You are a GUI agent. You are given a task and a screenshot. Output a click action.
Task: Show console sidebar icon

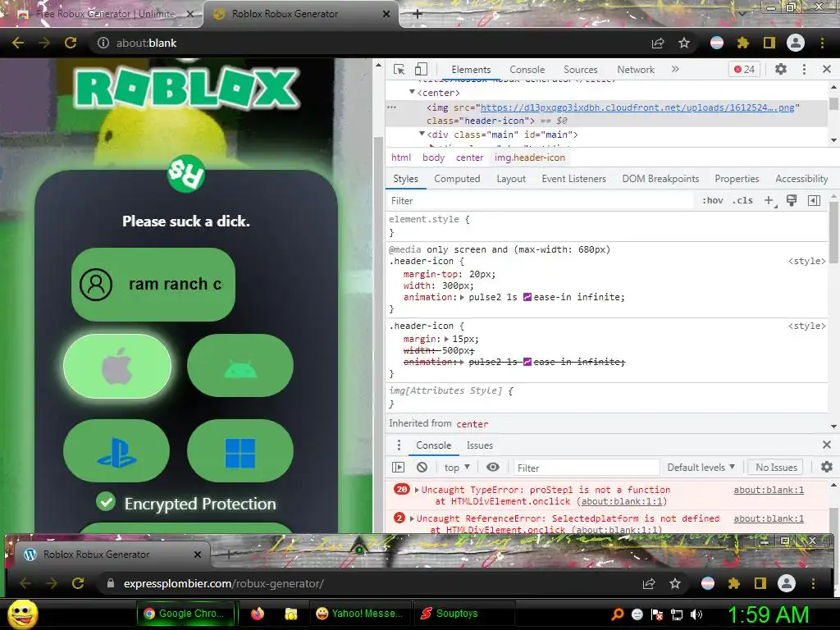pos(399,467)
